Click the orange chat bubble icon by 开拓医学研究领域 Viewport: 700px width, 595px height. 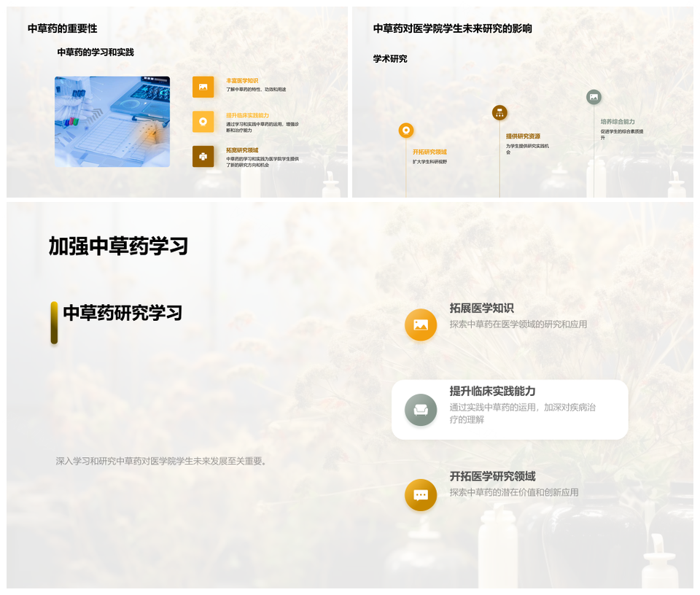421,495
